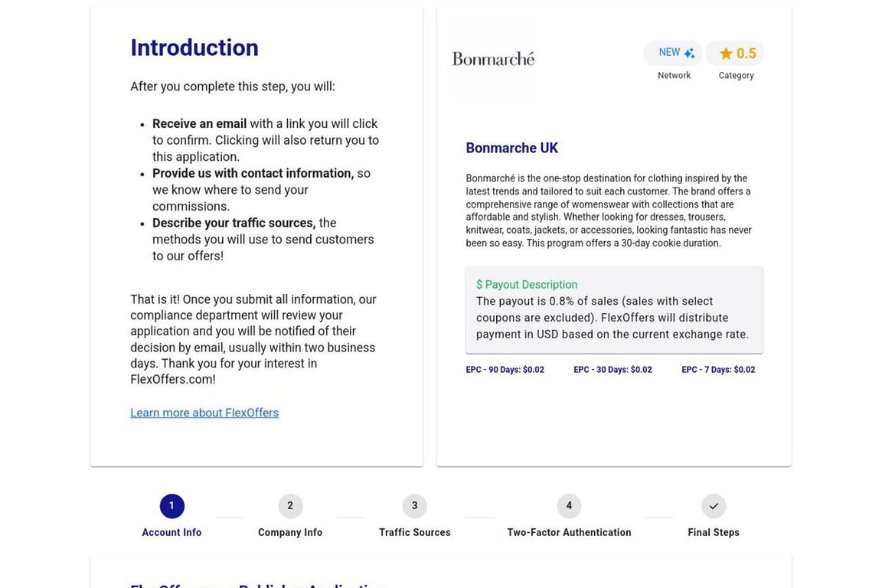
Task: Select step 4 circle in stepper
Action: point(569,506)
